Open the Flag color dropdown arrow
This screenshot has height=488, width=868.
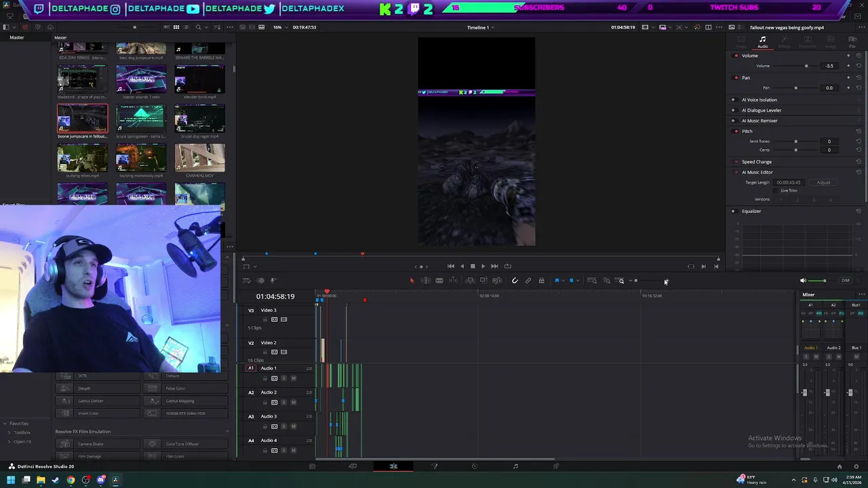pos(563,281)
